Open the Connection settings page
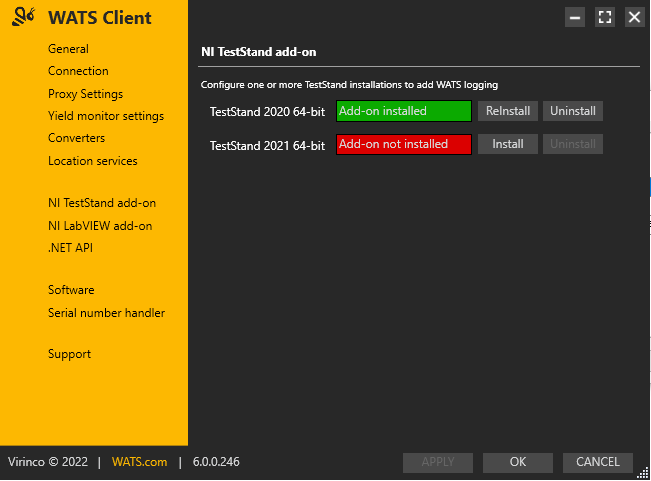 pos(78,71)
